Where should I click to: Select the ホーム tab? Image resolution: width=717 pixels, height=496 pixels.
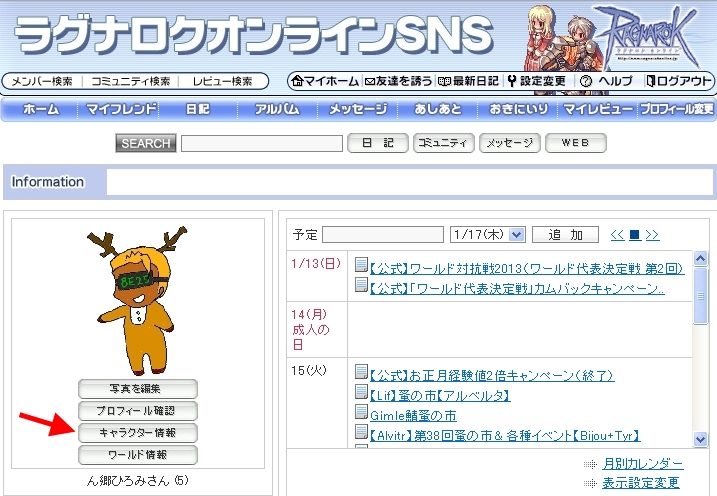(x=41, y=109)
